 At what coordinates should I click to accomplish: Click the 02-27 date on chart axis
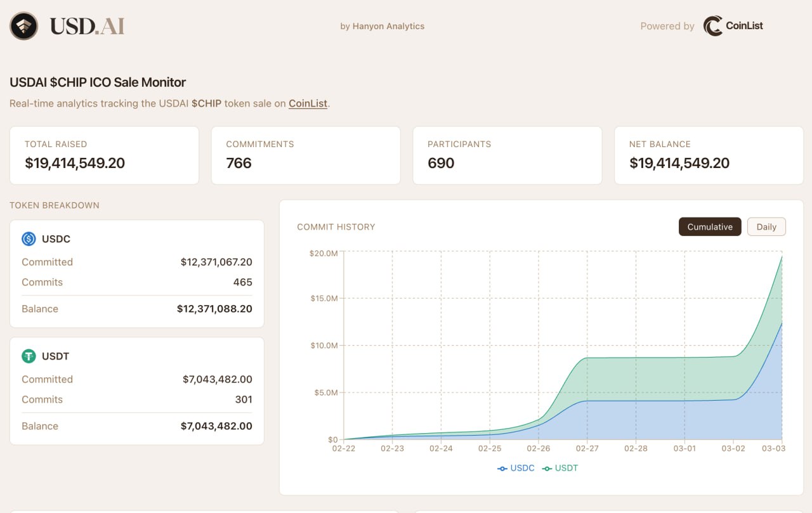(587, 448)
